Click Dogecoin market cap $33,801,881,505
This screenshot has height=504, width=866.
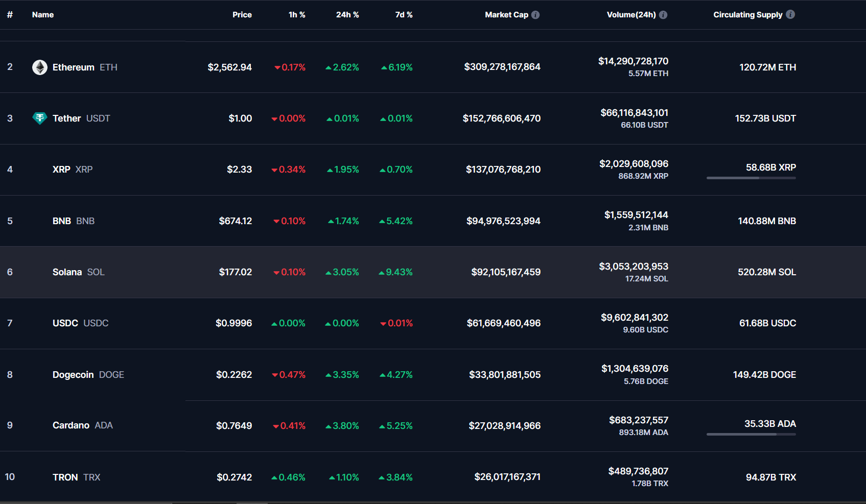[x=505, y=375]
